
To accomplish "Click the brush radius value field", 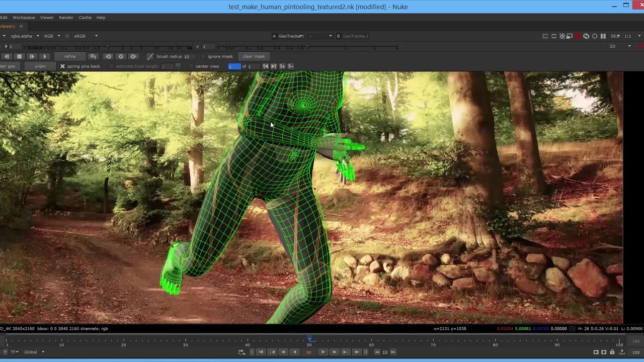I will click(189, 56).
